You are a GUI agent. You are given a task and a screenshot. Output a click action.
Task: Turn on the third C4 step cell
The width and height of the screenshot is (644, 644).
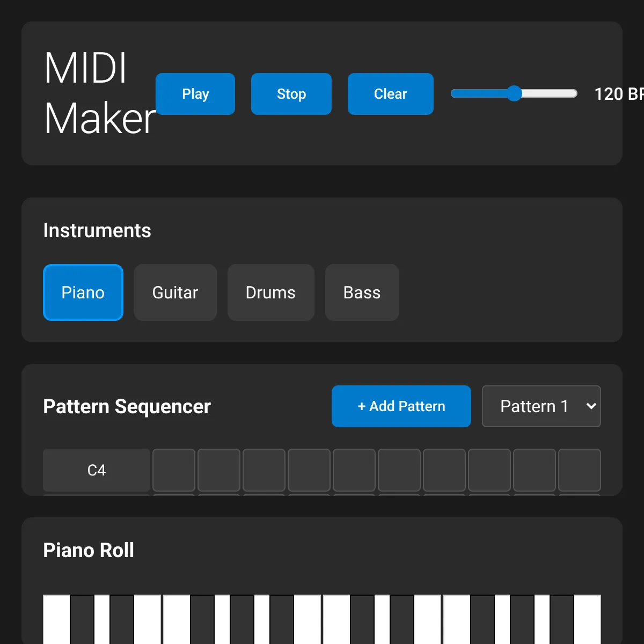point(264,470)
